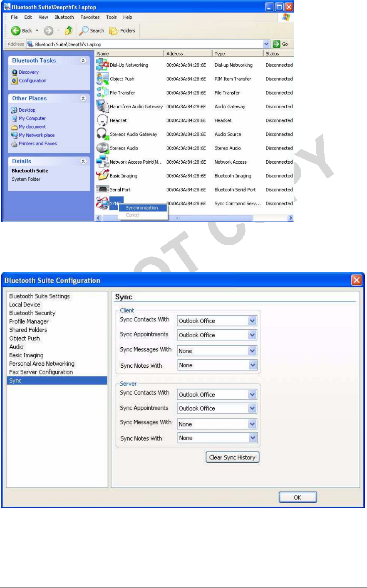Click the green Go arrow button
Image resolution: width=367 pixels, height=588 pixels.
(x=277, y=44)
